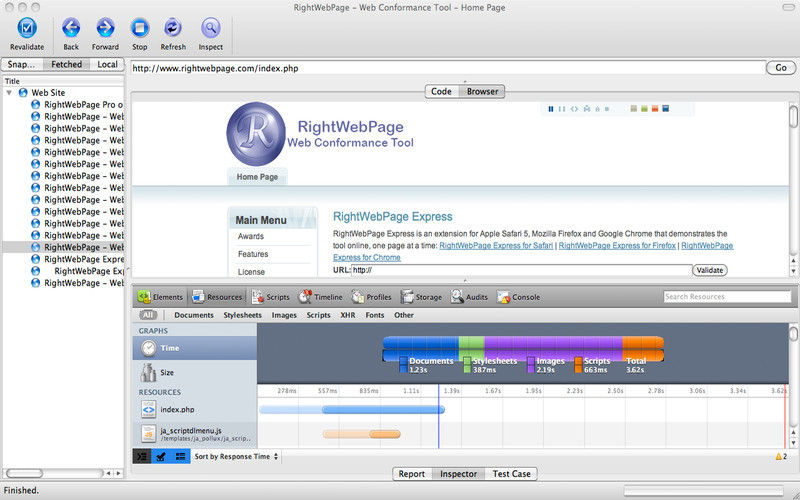
Task: Collapse the Web Site tree node
Action: [9, 93]
